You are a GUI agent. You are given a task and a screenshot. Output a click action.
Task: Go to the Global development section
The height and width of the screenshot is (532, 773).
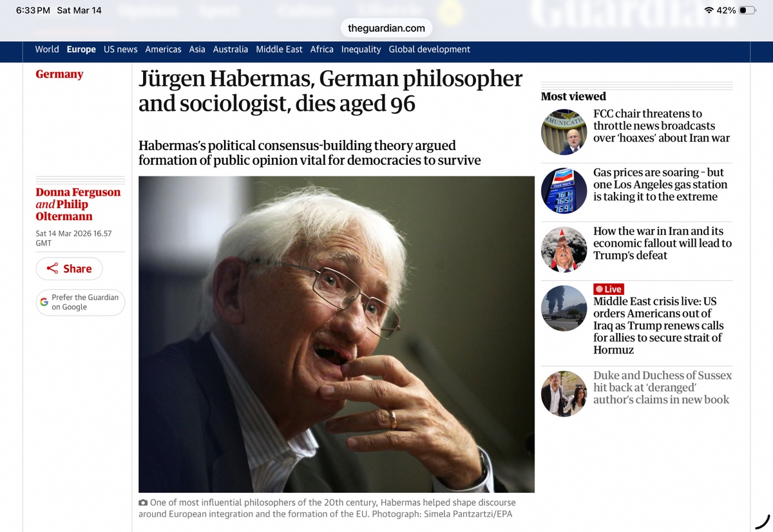tap(429, 50)
